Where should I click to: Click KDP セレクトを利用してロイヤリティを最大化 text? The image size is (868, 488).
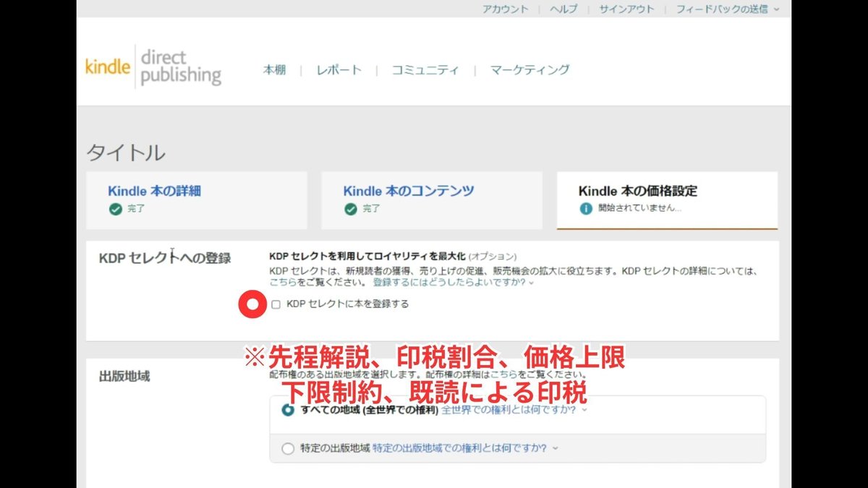[x=367, y=256]
